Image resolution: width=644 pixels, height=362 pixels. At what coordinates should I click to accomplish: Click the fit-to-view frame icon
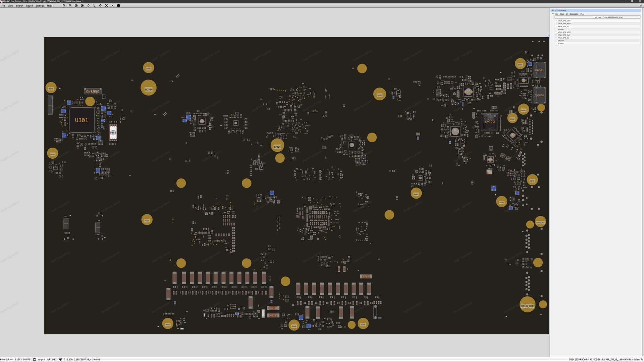click(106, 6)
